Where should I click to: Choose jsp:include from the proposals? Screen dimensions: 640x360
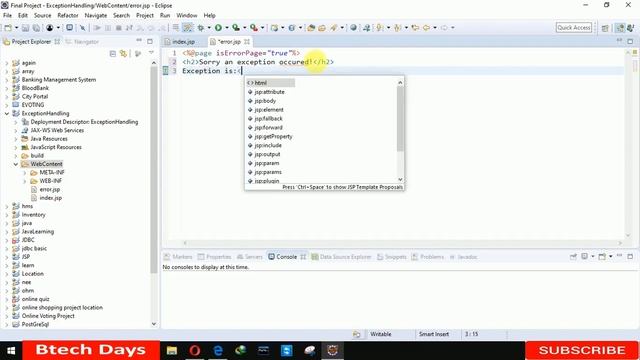point(268,145)
